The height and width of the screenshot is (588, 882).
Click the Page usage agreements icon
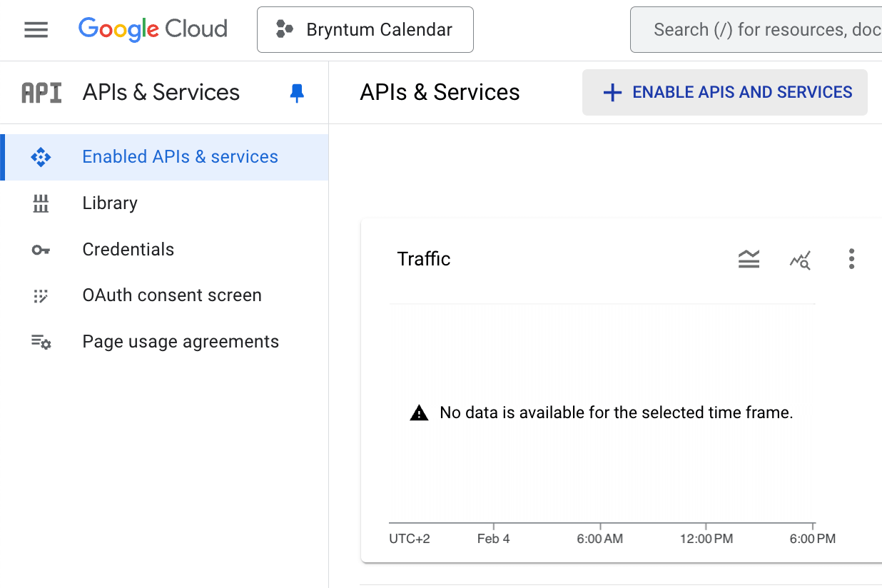(41, 342)
